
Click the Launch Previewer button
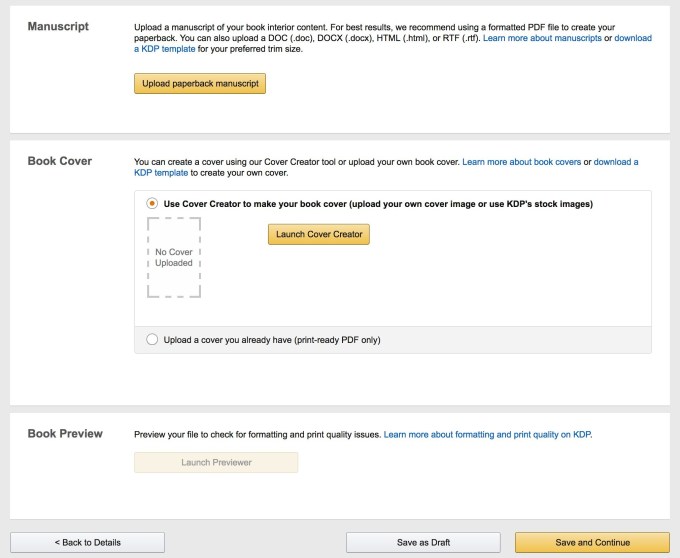click(x=216, y=462)
